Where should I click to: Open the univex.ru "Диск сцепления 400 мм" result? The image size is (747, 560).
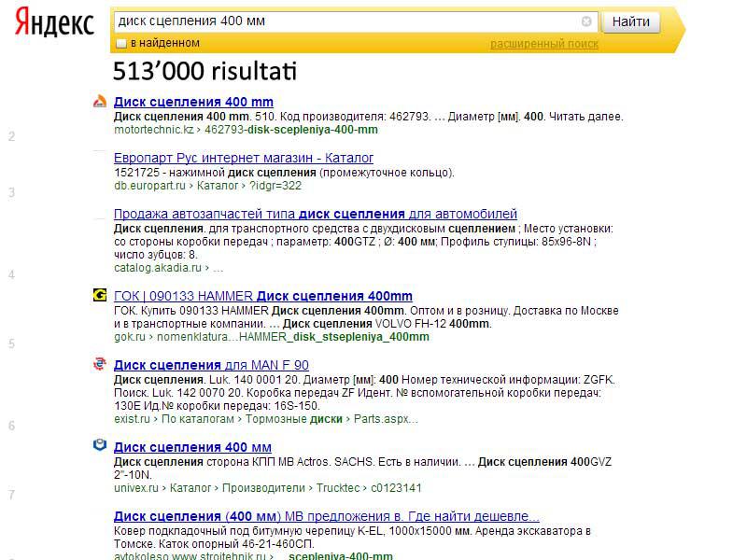[x=192, y=447]
